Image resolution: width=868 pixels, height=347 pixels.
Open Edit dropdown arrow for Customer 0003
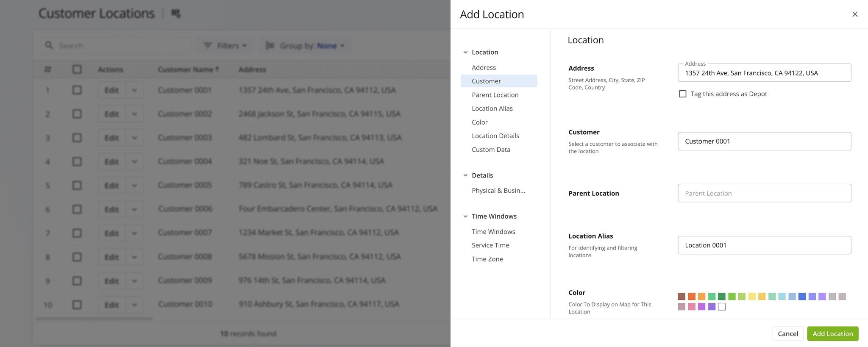coord(134,138)
